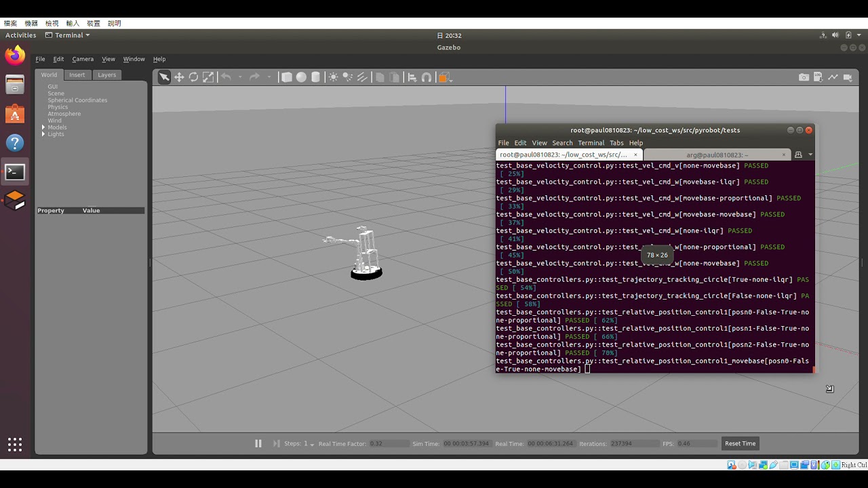The image size is (868, 488).
Task: Insert a box shape from toolbar
Action: click(x=287, y=77)
